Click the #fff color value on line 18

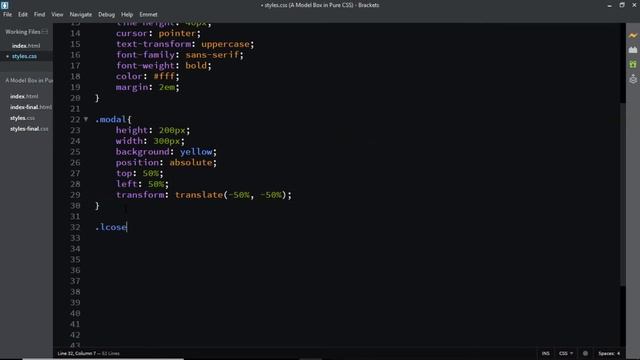164,76
